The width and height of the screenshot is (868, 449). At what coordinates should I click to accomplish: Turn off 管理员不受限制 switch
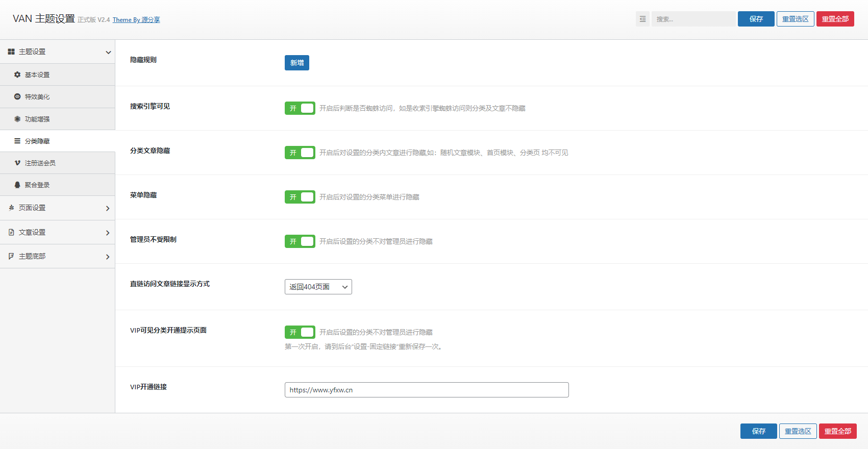pos(300,241)
